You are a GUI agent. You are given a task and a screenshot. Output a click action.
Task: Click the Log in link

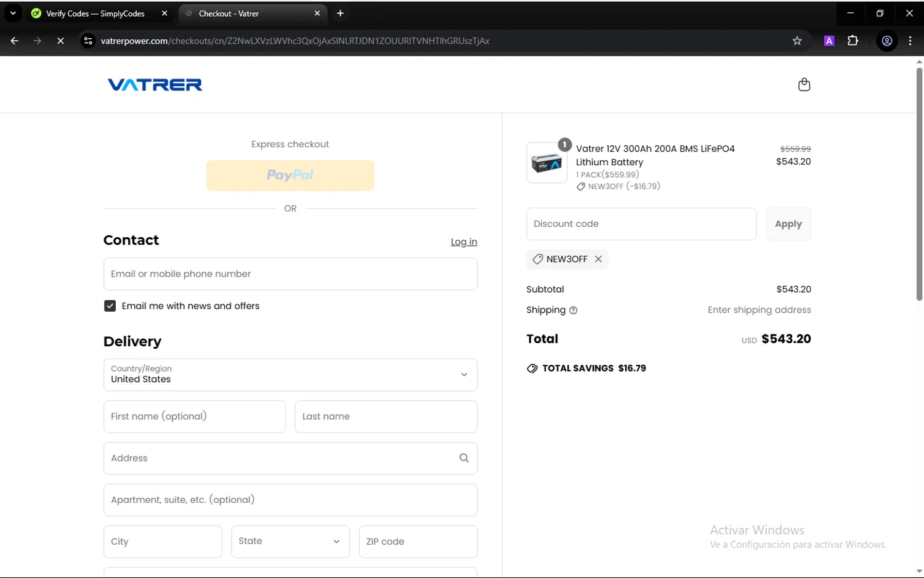[464, 242]
